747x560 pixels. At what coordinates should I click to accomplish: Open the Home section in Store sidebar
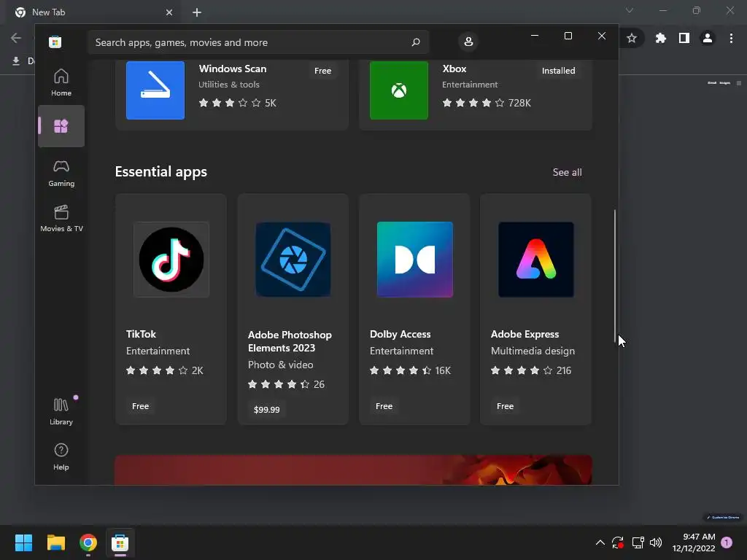point(61,82)
